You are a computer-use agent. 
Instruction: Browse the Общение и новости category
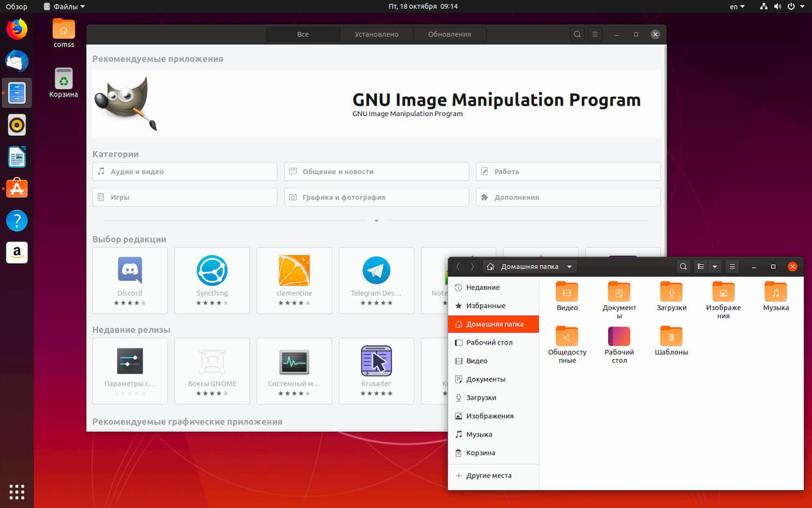coord(376,172)
